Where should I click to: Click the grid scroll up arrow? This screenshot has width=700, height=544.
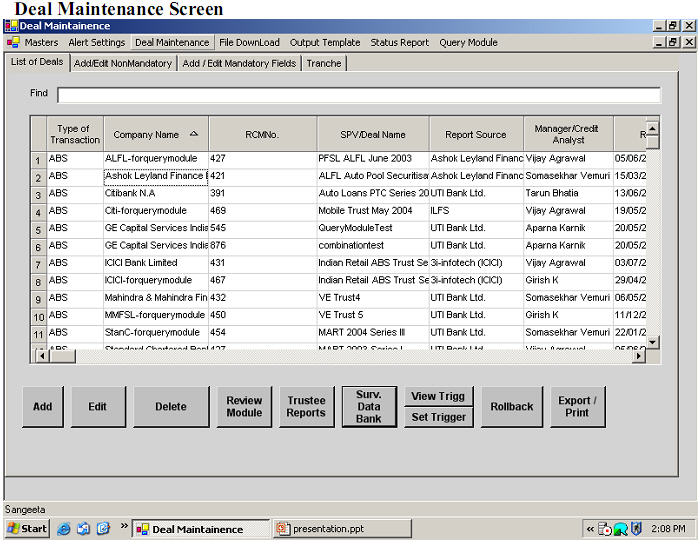click(x=652, y=129)
